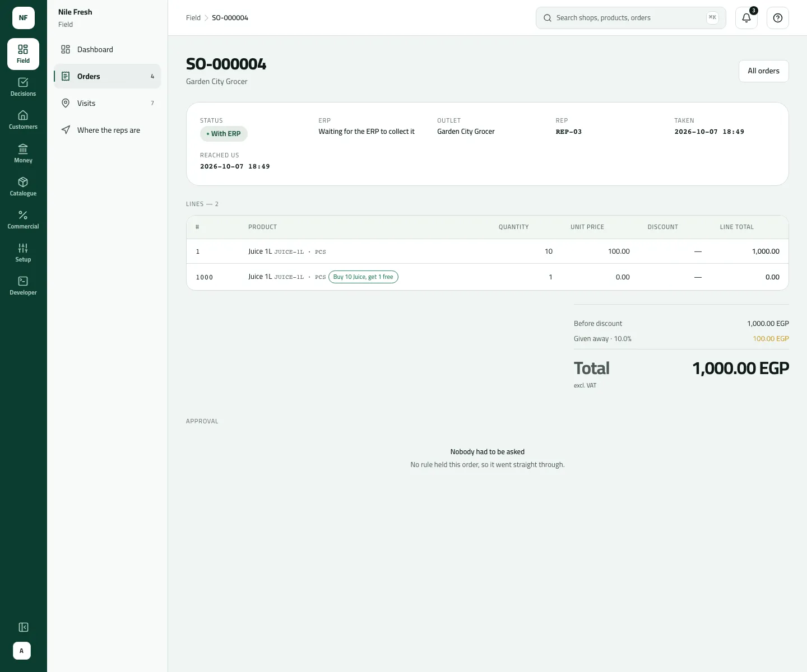Click the unit price 100.00 cell
The height and width of the screenshot is (672, 807).
(x=619, y=251)
